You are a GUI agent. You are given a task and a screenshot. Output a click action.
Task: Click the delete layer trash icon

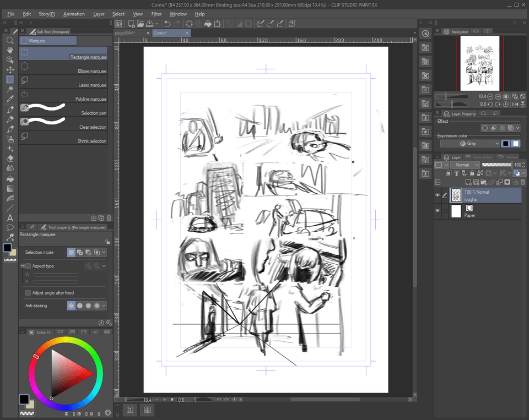[x=523, y=182]
